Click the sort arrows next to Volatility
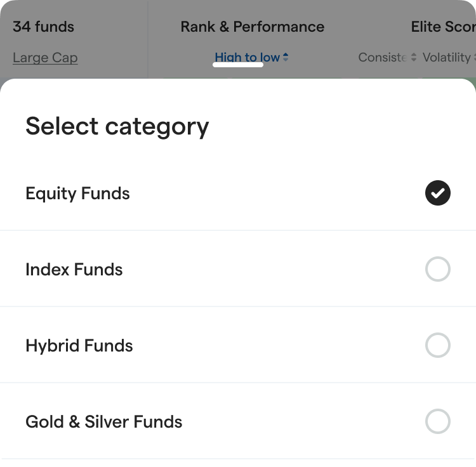The height and width of the screenshot is (467, 476). (473, 58)
